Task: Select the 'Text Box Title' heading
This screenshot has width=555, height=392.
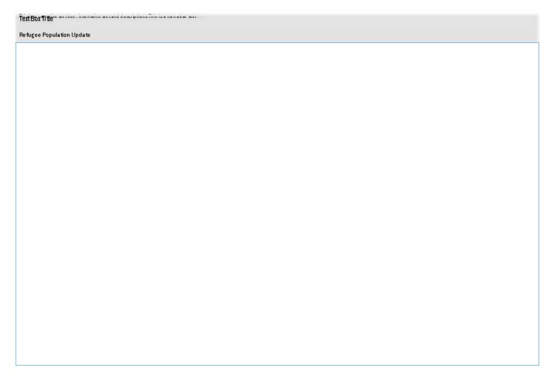Action: click(x=36, y=19)
